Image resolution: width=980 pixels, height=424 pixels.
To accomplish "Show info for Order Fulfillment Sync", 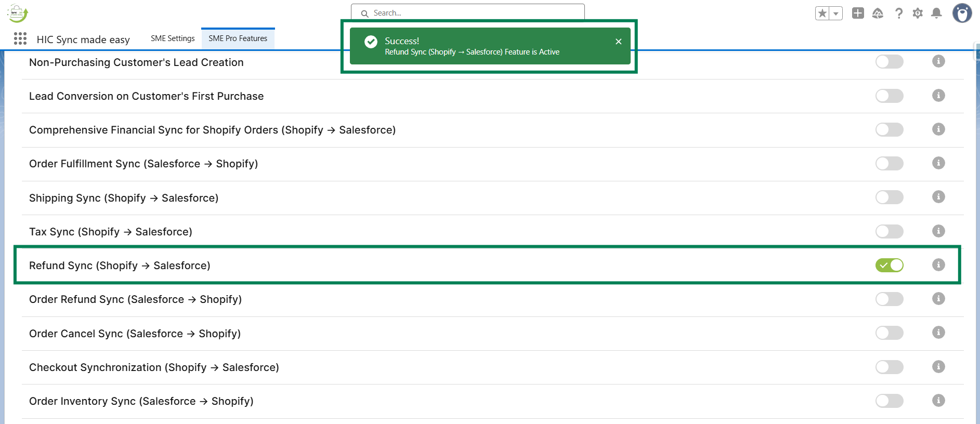I will pyautogui.click(x=938, y=163).
